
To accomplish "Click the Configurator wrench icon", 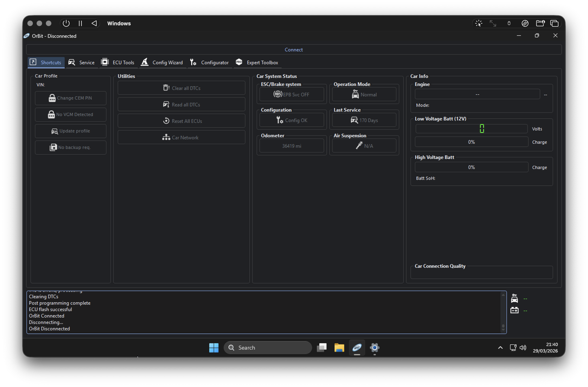I will pos(193,62).
